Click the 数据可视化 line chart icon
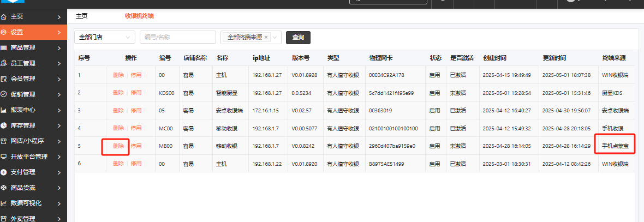Screen dimensions: 644x222 pos(4,203)
